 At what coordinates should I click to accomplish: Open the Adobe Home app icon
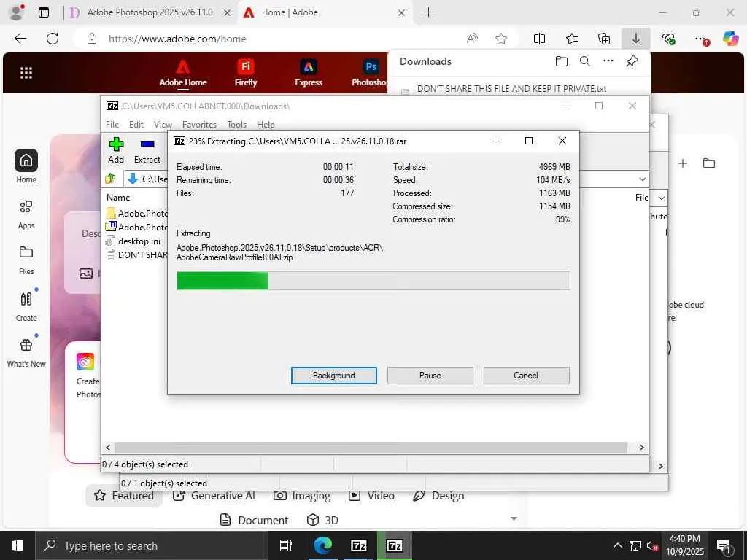point(183,73)
